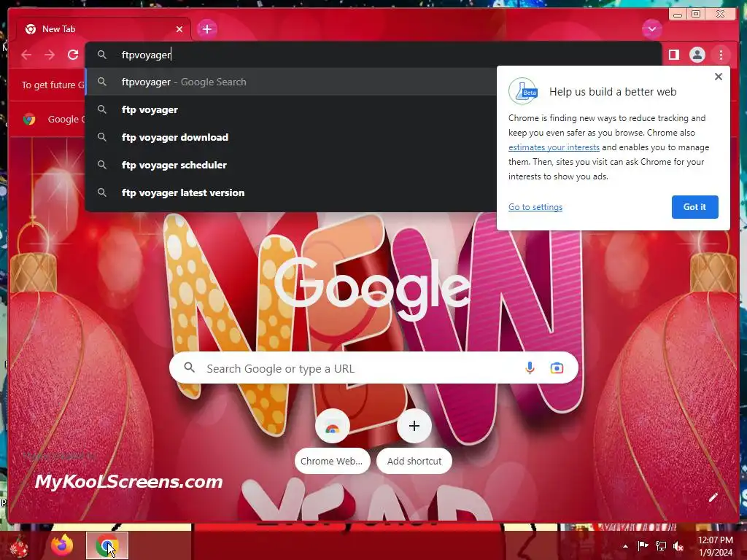Select 'ftpvoyager - Google Search' suggestion

click(290, 82)
